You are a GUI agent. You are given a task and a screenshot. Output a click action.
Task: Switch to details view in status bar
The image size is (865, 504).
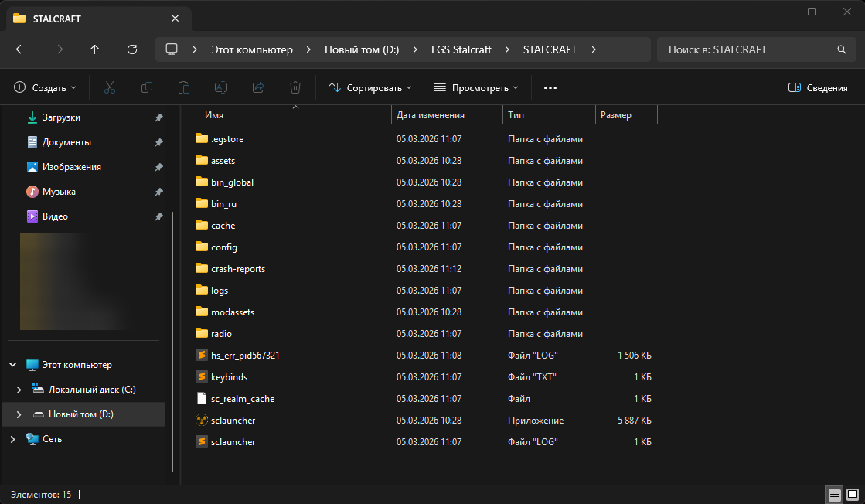pyautogui.click(x=833, y=494)
